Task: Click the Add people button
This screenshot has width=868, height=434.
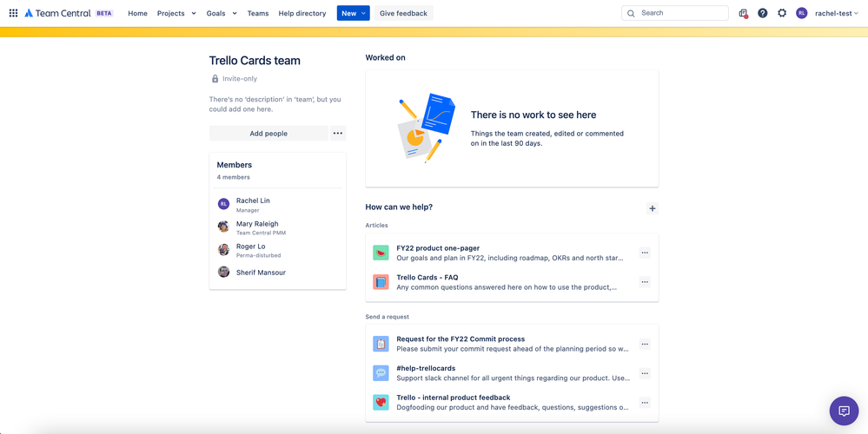Action: (268, 134)
